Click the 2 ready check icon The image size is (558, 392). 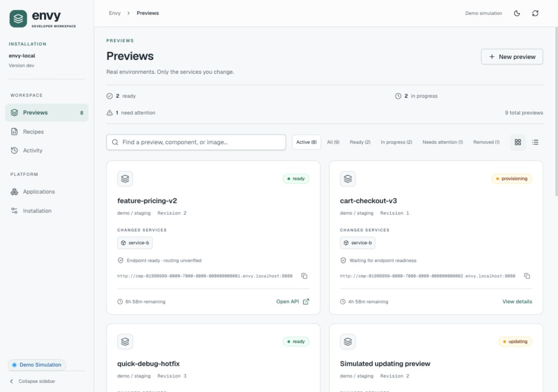point(109,96)
